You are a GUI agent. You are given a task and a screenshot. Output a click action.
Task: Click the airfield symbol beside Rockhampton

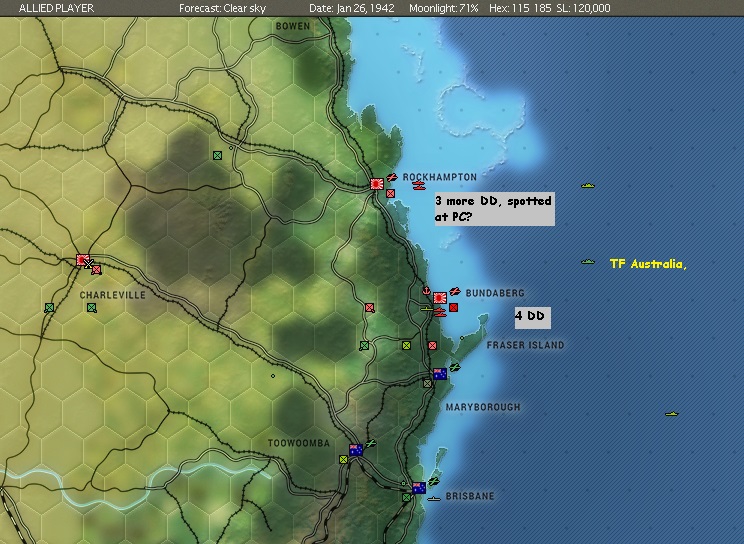click(x=392, y=178)
